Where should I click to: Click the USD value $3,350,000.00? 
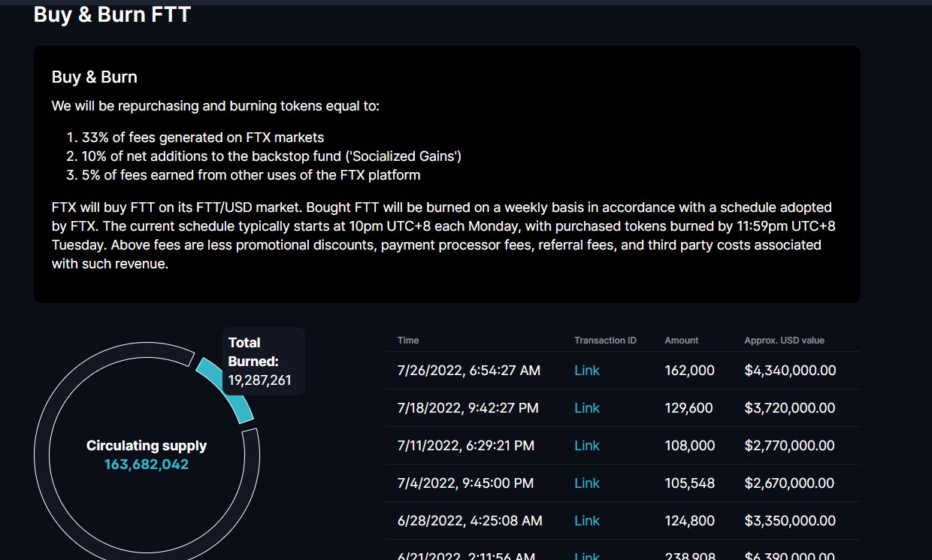(x=790, y=521)
